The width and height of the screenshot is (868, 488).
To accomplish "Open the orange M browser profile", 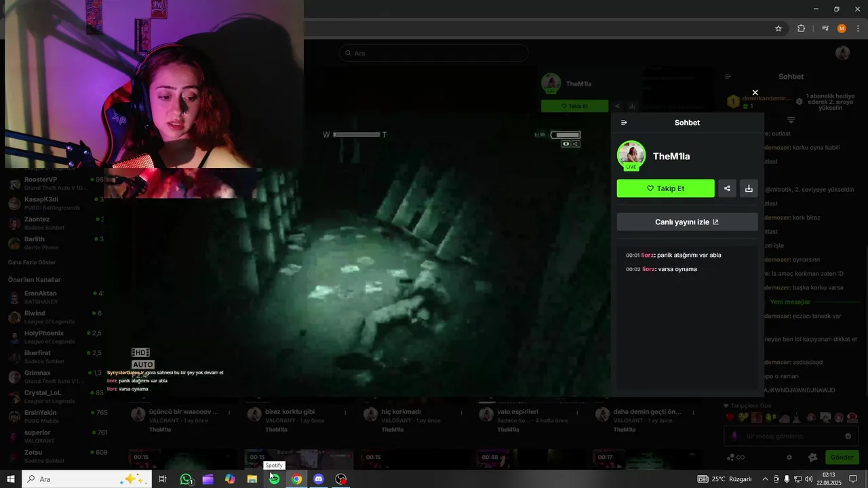I will pos(842,28).
